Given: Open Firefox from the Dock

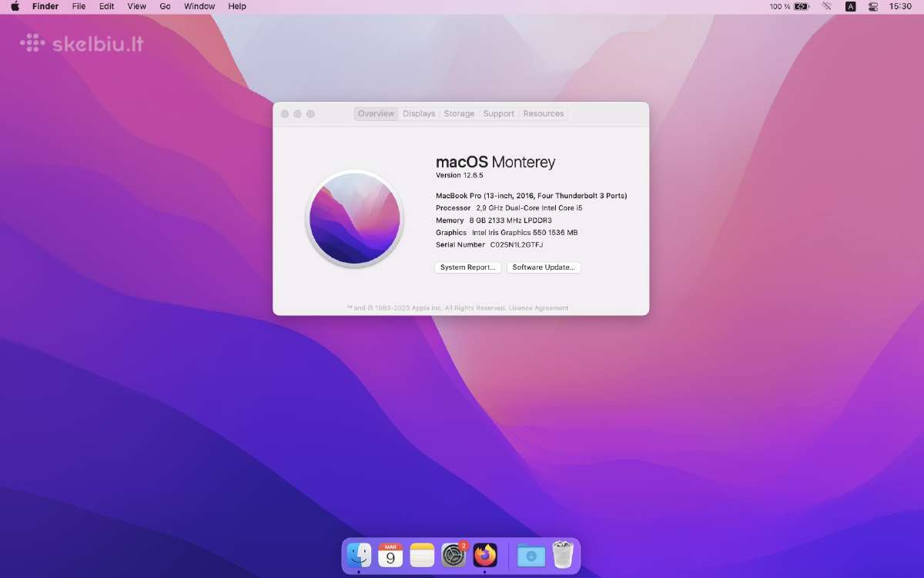Looking at the screenshot, I should point(485,555).
